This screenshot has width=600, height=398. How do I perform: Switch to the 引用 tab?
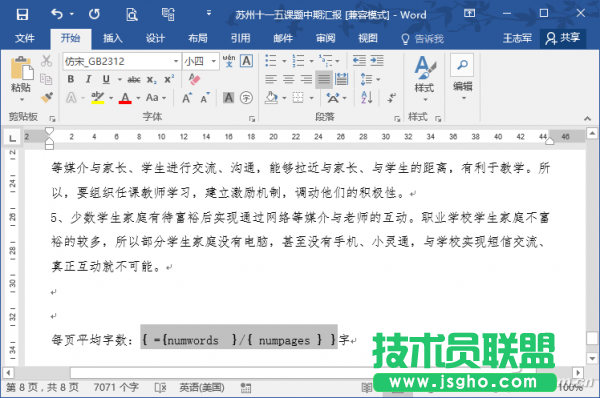tap(240, 38)
